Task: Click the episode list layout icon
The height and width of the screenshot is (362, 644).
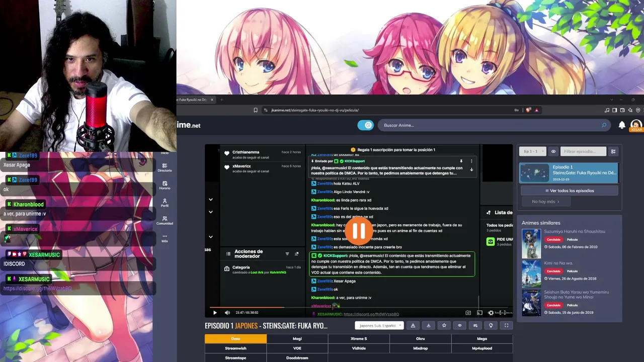Action: [x=613, y=151]
